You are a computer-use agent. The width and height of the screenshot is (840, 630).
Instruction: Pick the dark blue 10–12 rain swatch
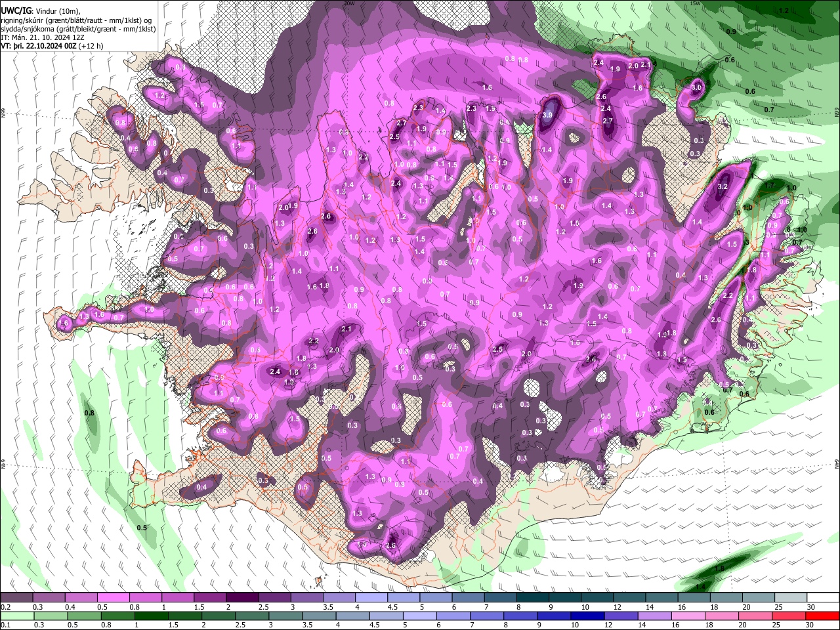click(x=588, y=616)
